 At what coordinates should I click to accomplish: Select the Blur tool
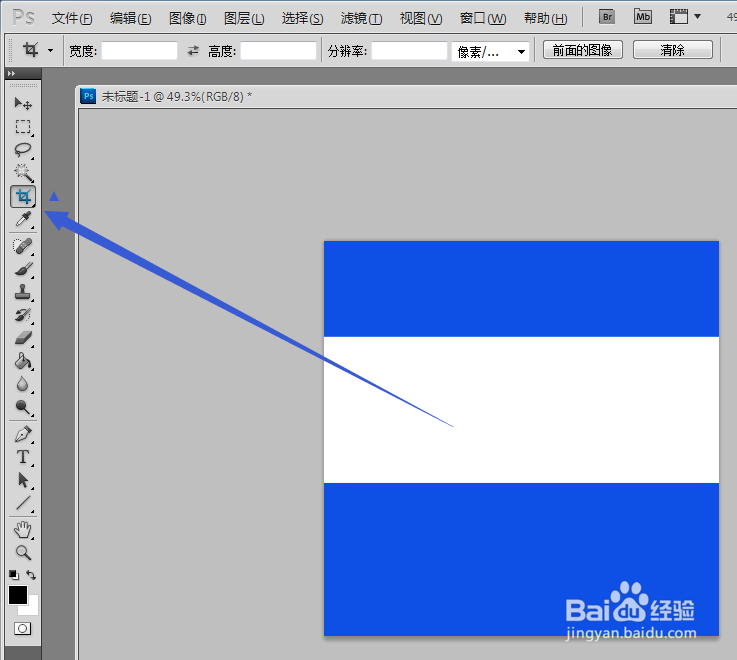23,384
